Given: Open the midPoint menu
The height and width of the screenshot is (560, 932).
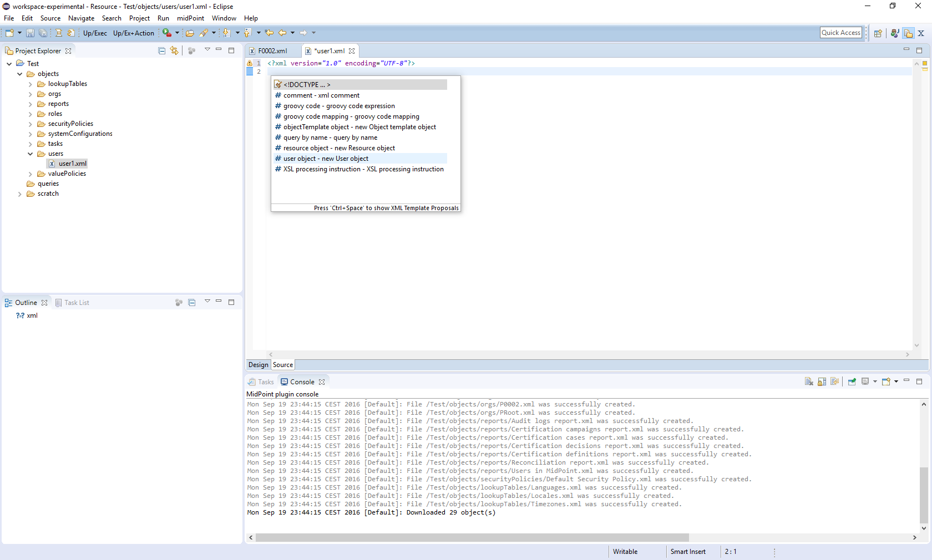Looking at the screenshot, I should click(190, 18).
